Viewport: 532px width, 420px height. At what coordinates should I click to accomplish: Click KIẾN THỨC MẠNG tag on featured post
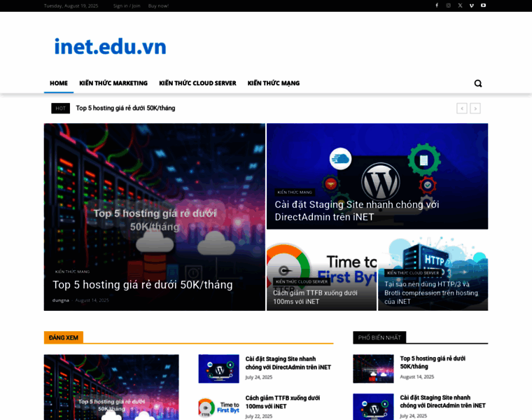pos(72,272)
